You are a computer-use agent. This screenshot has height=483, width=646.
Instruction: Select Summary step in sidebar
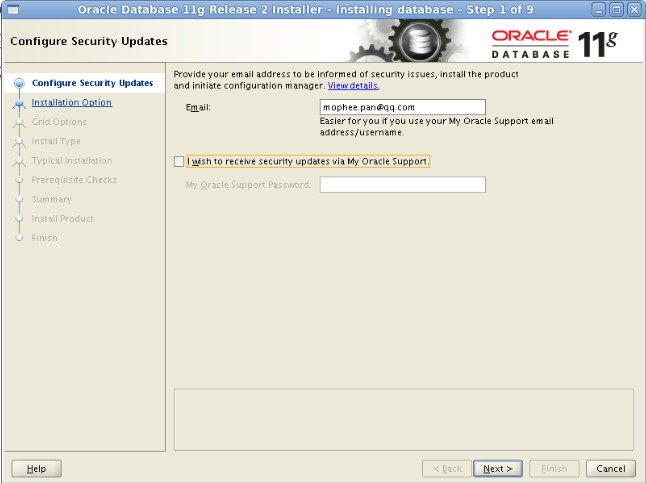coord(51,199)
